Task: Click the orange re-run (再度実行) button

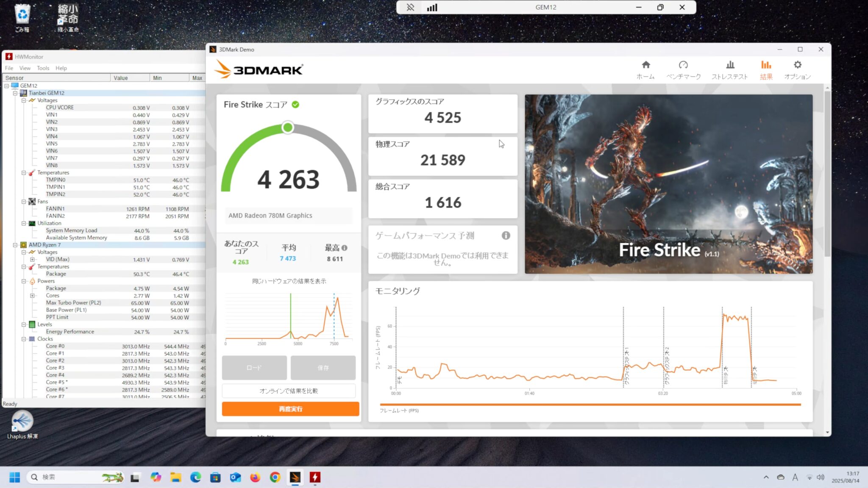Action: pyautogui.click(x=290, y=409)
